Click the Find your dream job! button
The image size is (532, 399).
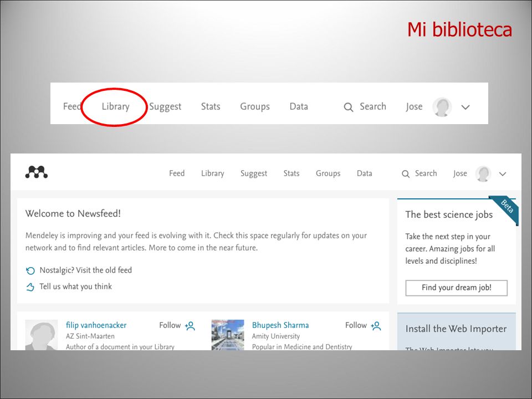pyautogui.click(x=456, y=288)
